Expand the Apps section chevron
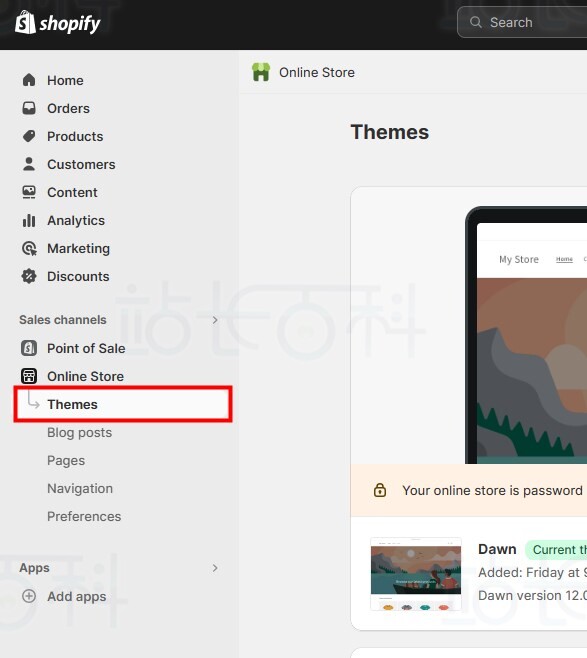Screen dimensions: 587x658 point(215,568)
